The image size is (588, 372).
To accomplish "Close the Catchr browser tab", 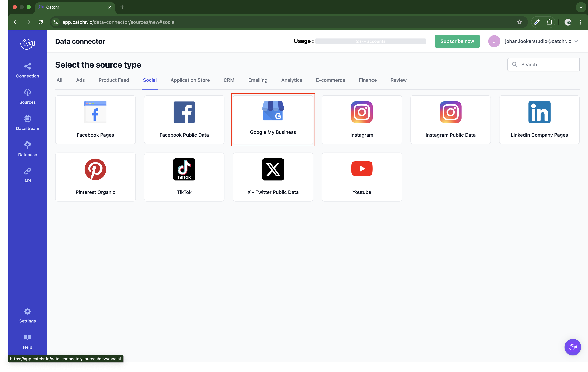I will (110, 7).
